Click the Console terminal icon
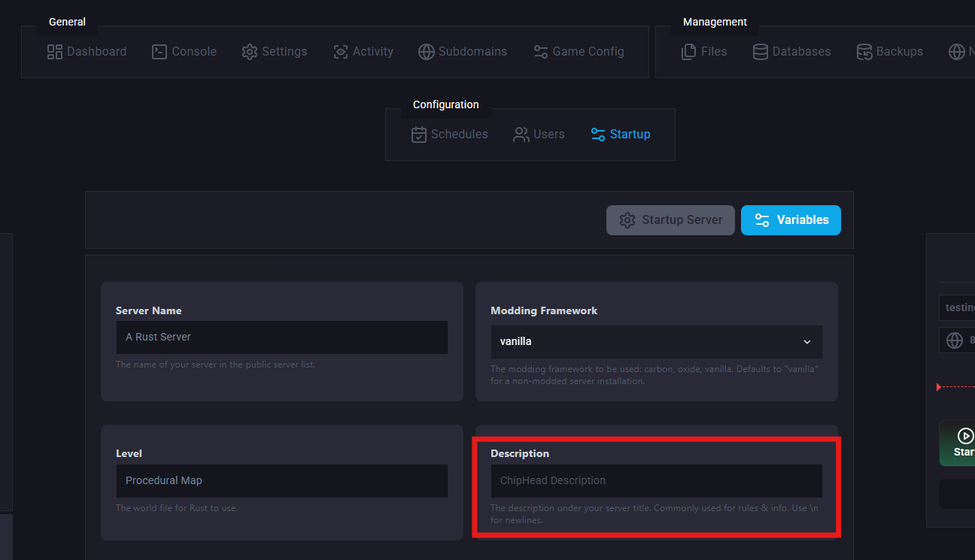Image resolution: width=975 pixels, height=560 pixels. click(159, 52)
